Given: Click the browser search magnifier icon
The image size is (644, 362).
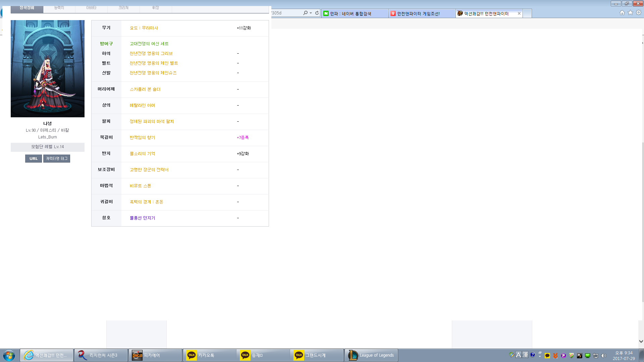Looking at the screenshot, I should [305, 13].
